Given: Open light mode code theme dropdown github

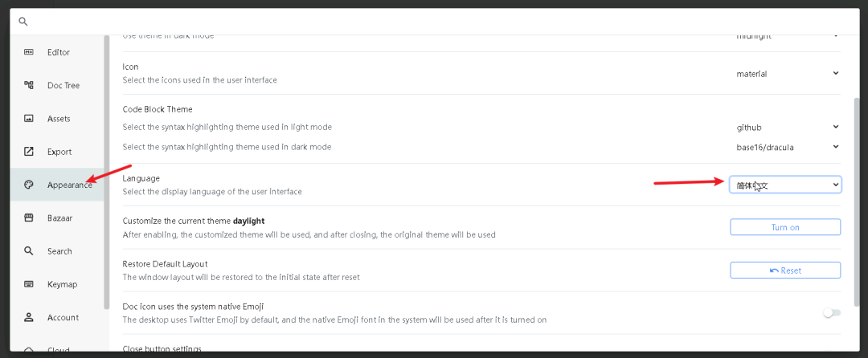Looking at the screenshot, I should click(x=785, y=127).
